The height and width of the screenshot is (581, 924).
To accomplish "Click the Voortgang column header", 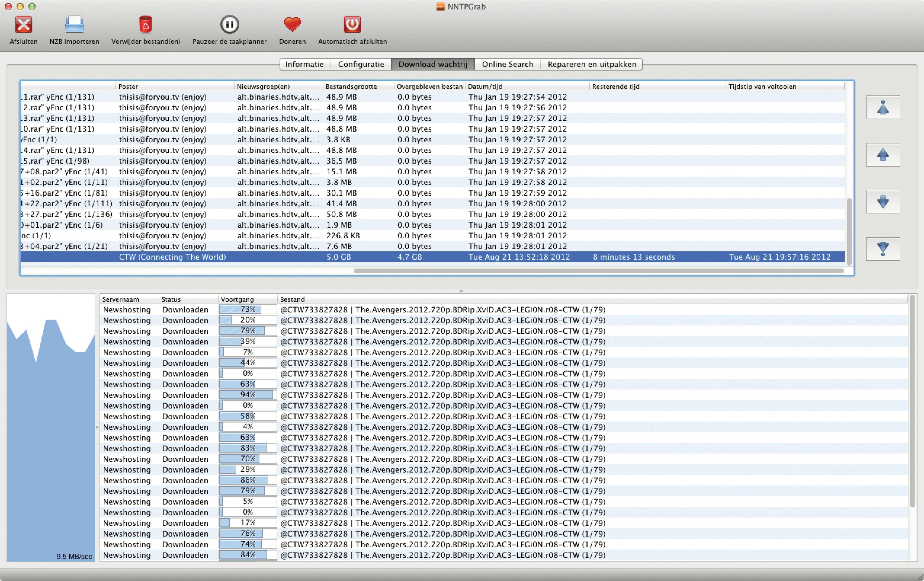I will (x=237, y=299).
